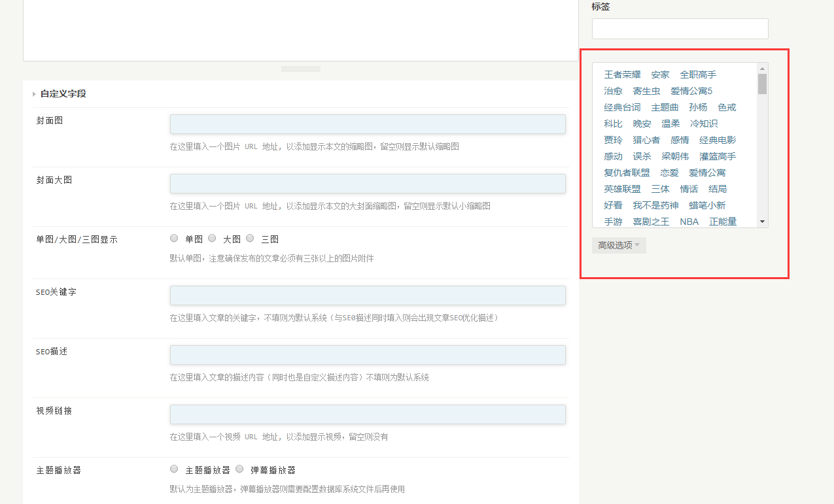Image resolution: width=834 pixels, height=504 pixels.
Task: Click the 感情 tag
Action: 680,140
